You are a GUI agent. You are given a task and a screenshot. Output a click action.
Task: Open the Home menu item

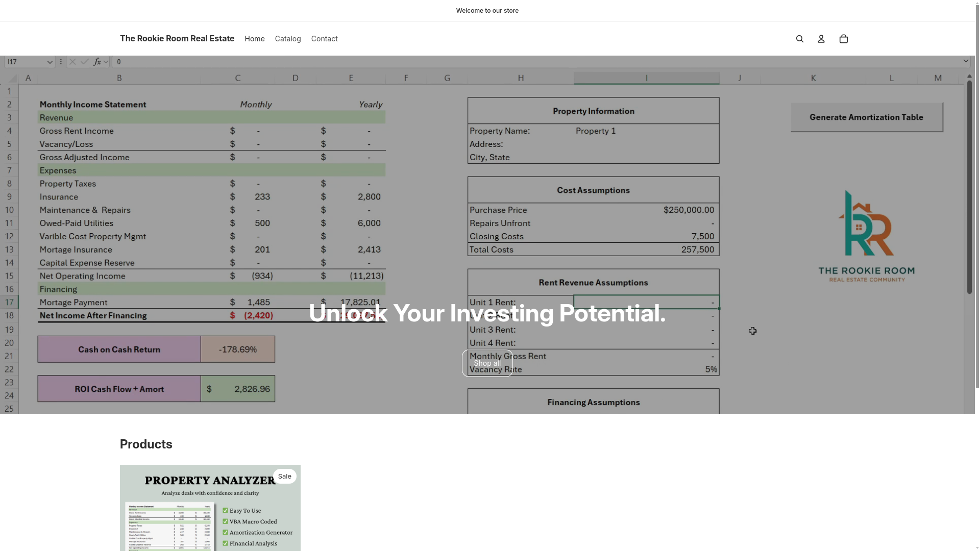tap(254, 39)
